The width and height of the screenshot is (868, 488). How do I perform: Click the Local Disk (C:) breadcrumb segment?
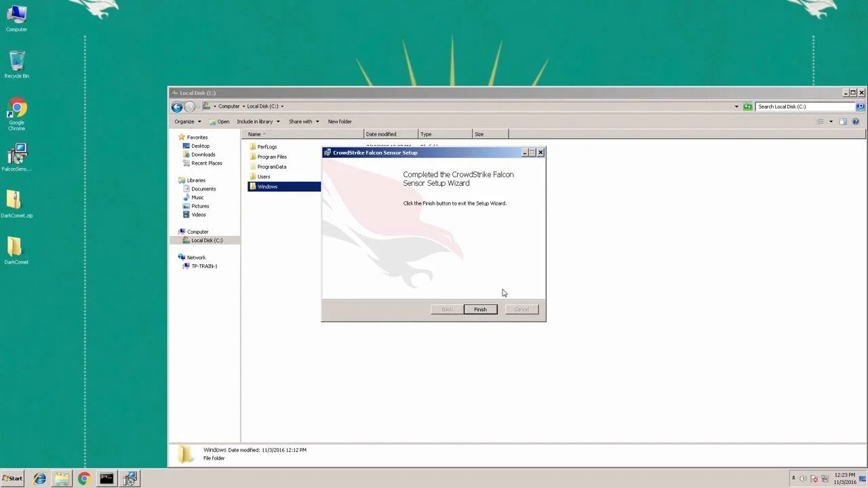[262, 106]
